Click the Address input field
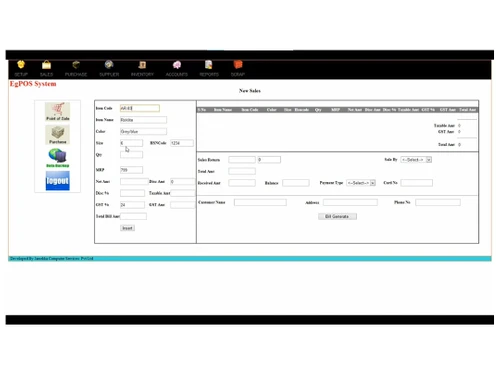This screenshot has height=375, width=500. (350, 202)
